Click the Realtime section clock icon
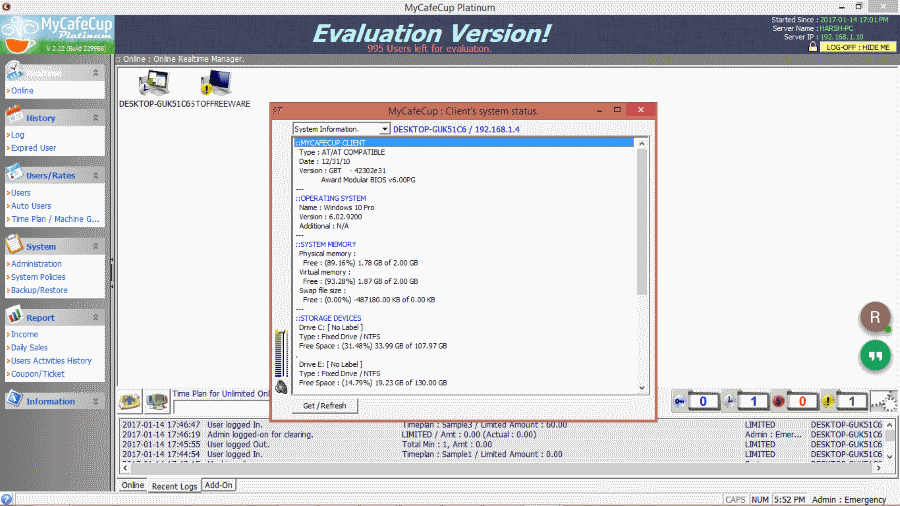900x506 pixels. pos(14,72)
